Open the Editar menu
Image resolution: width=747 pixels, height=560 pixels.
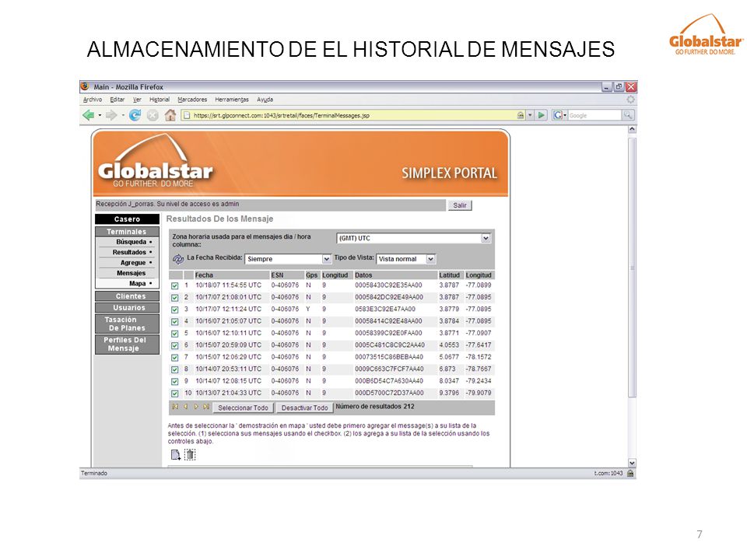(117, 100)
